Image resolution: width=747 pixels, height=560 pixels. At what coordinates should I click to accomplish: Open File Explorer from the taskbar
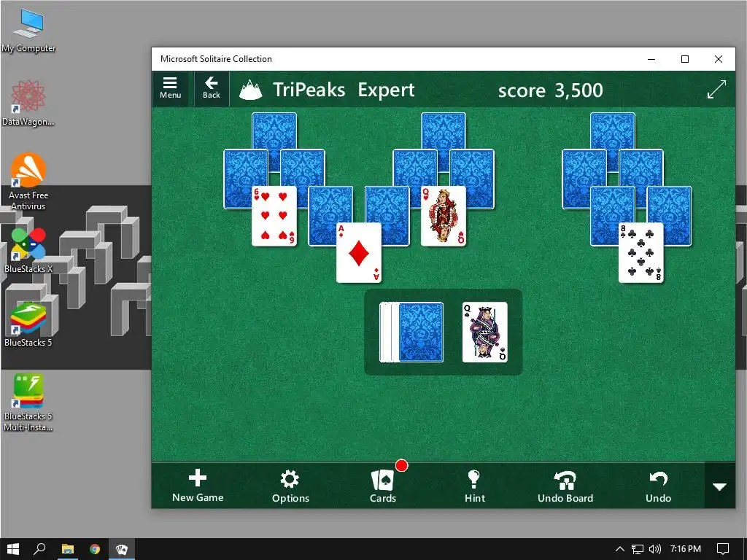point(67,549)
